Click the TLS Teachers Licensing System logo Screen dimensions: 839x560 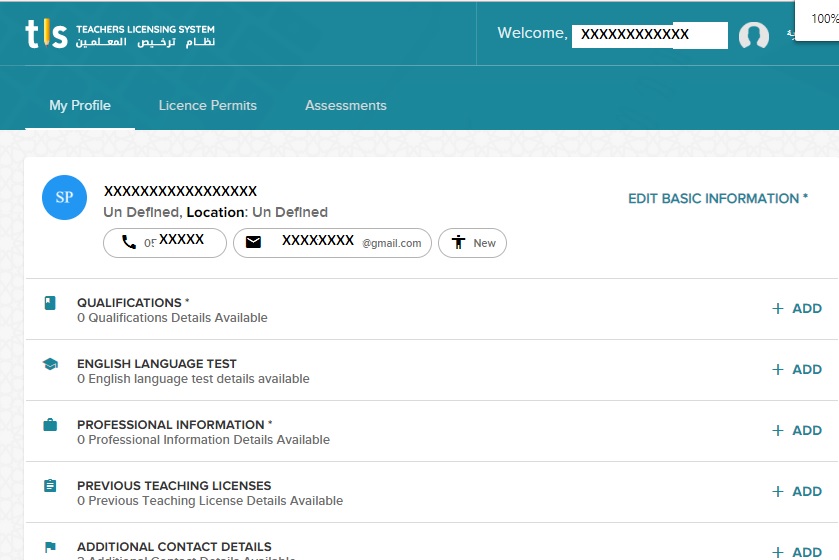pos(120,34)
